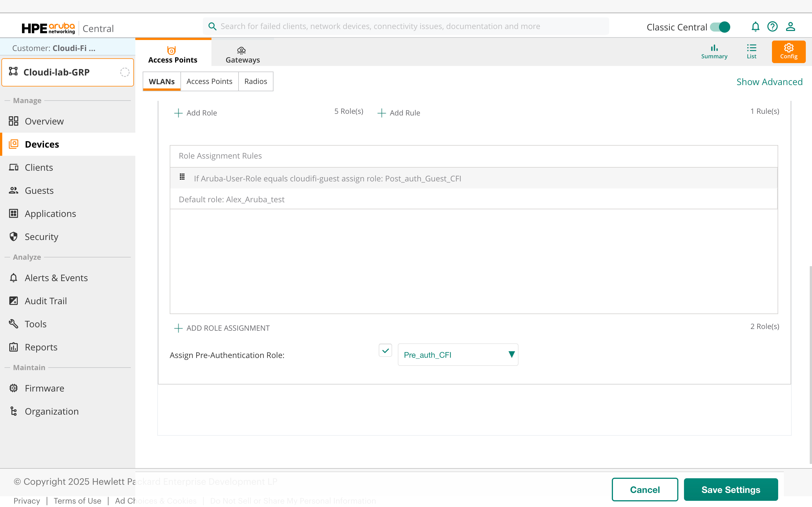The width and height of the screenshot is (812, 507).
Task: Select the Radios sub-tab
Action: (255, 81)
